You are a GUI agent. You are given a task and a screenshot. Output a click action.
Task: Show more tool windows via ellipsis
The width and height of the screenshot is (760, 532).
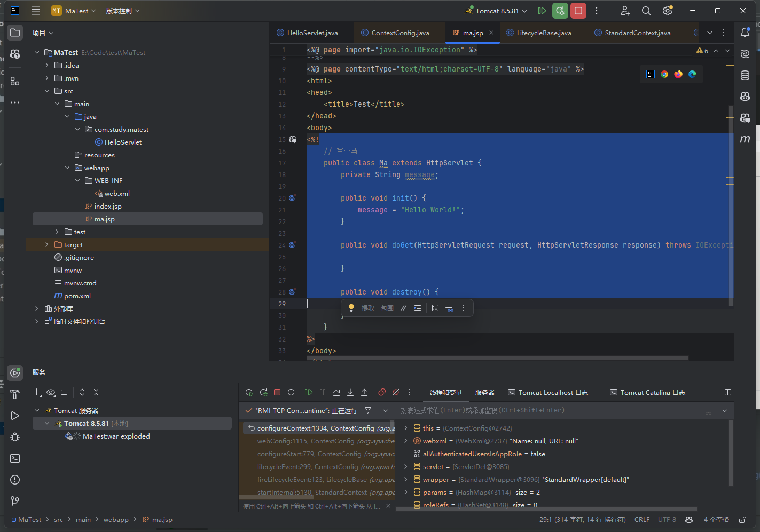pos(15,102)
